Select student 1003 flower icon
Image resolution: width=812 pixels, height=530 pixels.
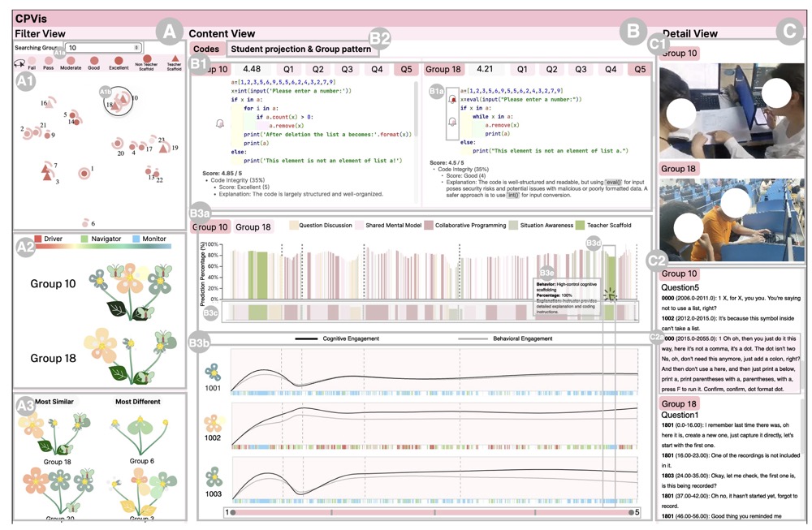[214, 477]
